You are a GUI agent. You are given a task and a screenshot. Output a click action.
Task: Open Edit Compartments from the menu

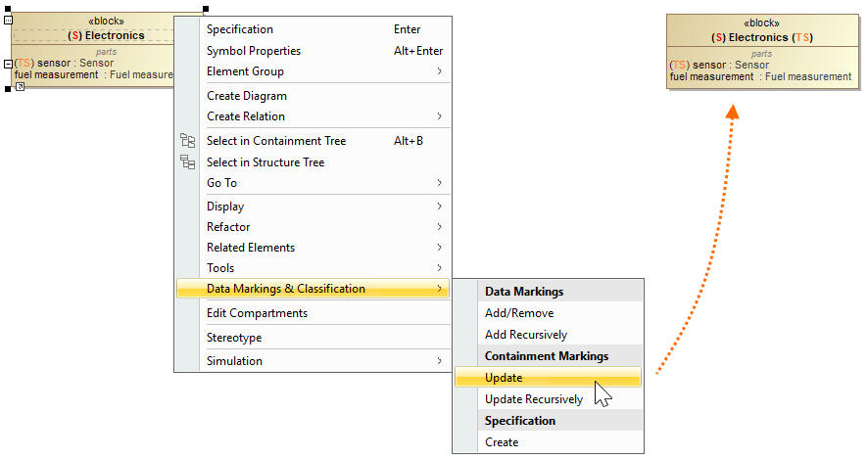click(x=257, y=313)
